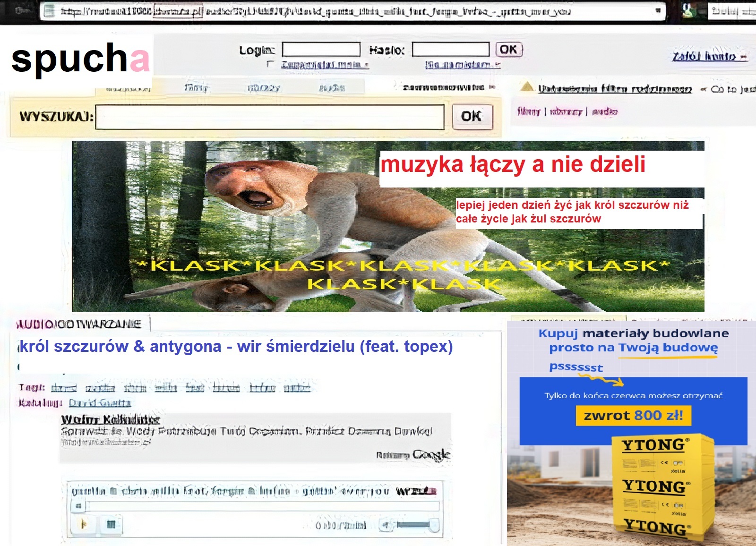Click the spucha site logo
This screenshot has height=546, width=756.
(x=80, y=59)
